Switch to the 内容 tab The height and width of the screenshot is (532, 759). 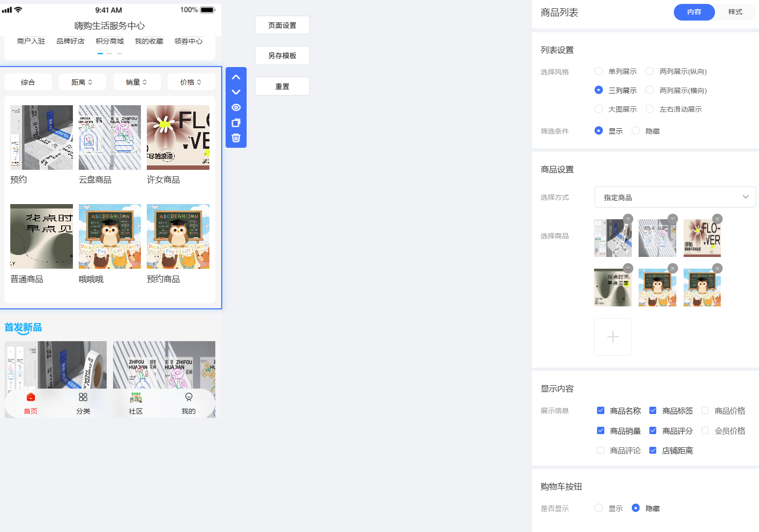694,12
